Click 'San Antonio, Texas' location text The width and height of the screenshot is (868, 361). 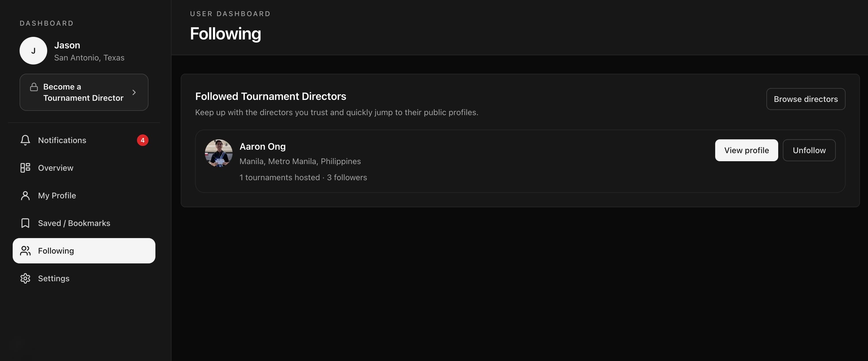click(x=89, y=58)
